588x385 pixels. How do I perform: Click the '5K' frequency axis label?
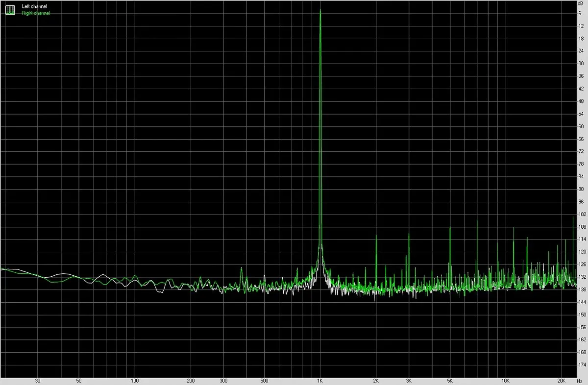coord(450,381)
